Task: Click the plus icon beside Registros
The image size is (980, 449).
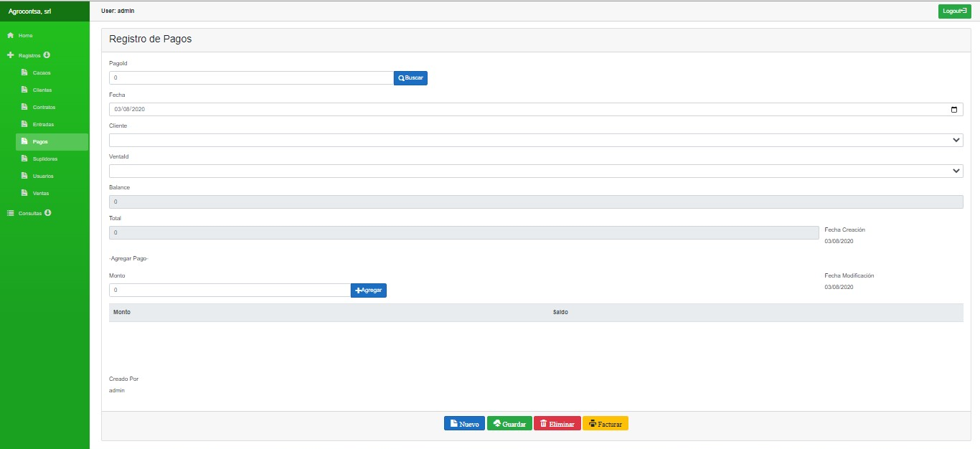Action: coord(11,55)
